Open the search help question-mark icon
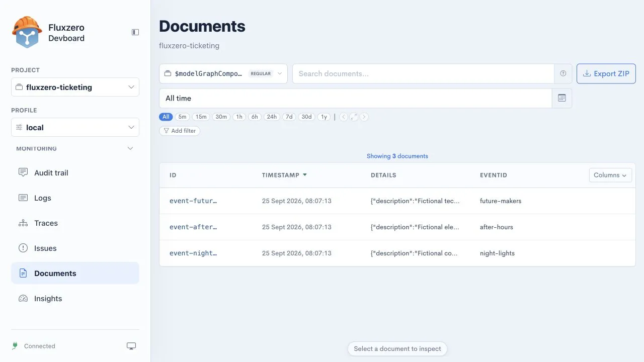This screenshot has width=644, height=362. (563, 73)
